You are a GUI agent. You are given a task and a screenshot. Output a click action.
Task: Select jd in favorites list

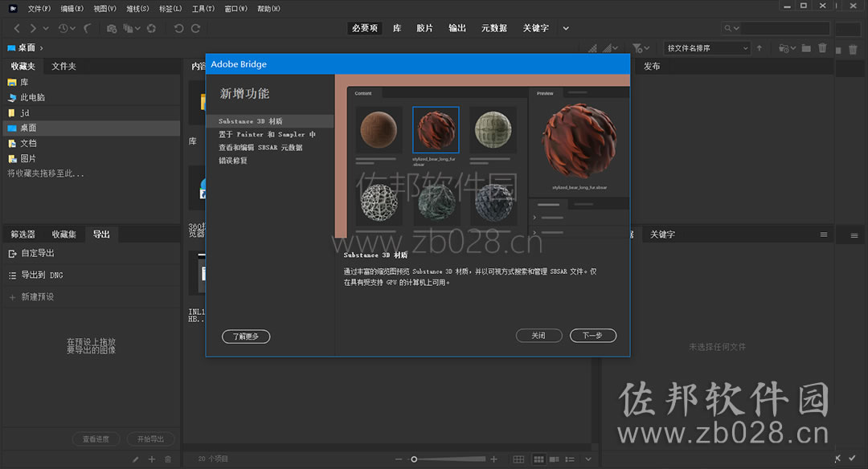(x=92, y=112)
